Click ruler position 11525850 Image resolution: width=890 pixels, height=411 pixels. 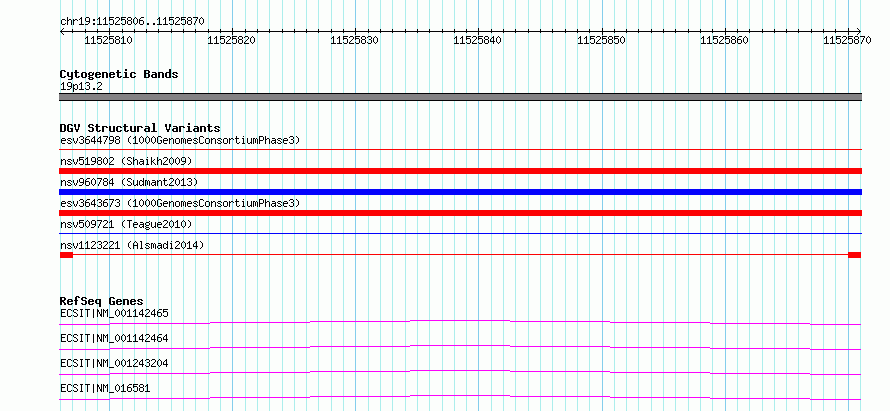602,40
